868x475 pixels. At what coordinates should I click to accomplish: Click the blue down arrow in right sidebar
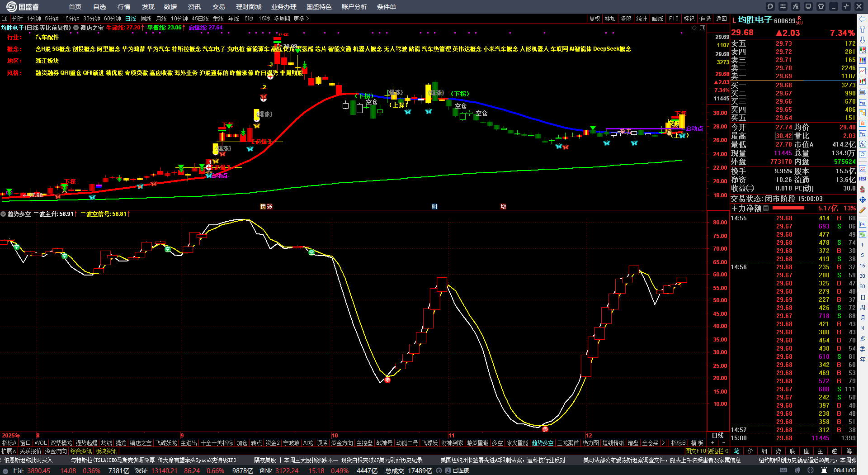[x=863, y=40]
